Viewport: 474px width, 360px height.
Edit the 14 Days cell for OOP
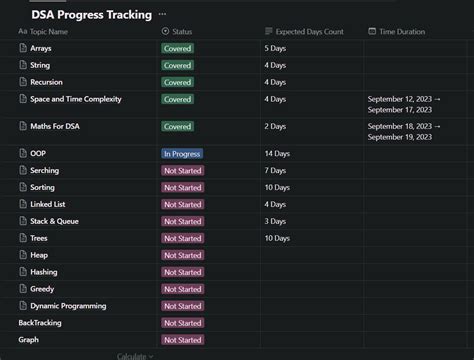point(312,154)
